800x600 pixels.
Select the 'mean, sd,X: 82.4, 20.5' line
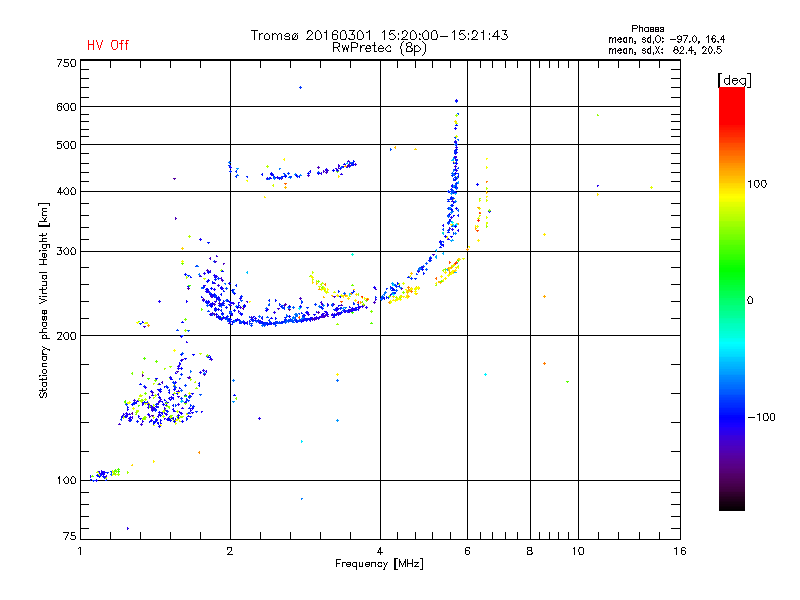pyautogui.click(x=665, y=50)
